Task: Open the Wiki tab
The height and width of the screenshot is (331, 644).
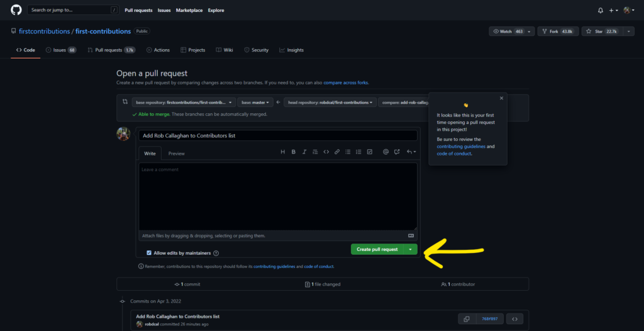Action: 225,50
